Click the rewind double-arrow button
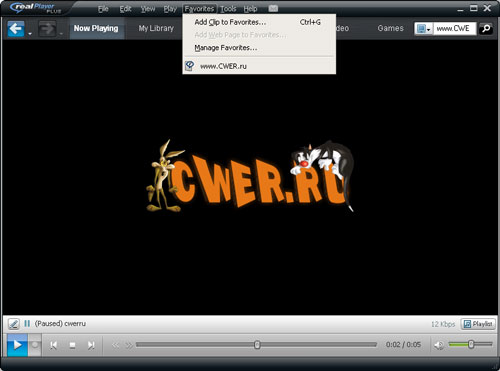Screen dimensions: 500x371 click(x=115, y=345)
